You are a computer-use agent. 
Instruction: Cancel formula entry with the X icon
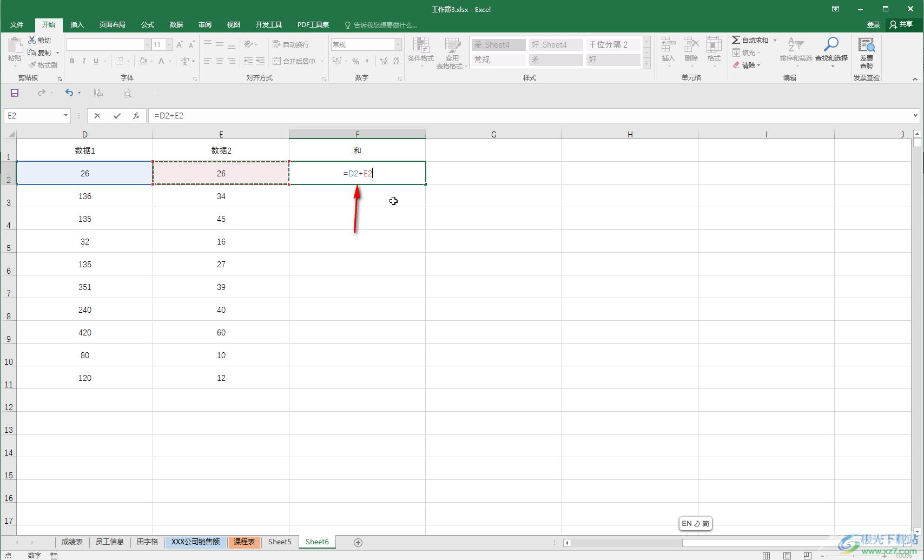[97, 115]
